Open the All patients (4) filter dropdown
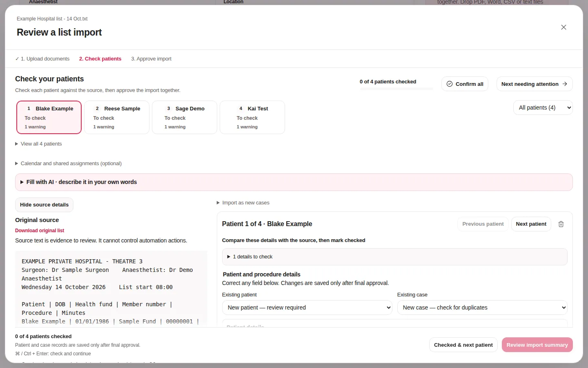This screenshot has height=368, width=588. click(543, 108)
